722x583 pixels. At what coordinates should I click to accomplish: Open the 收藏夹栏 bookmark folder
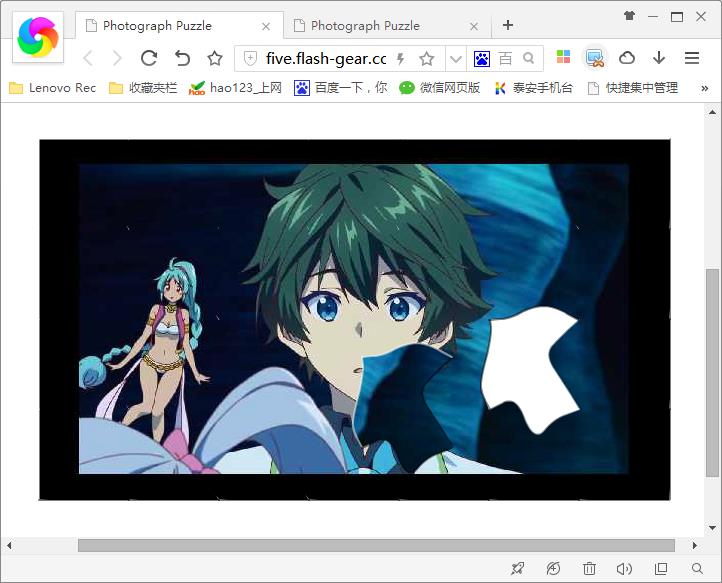pyautogui.click(x=143, y=88)
